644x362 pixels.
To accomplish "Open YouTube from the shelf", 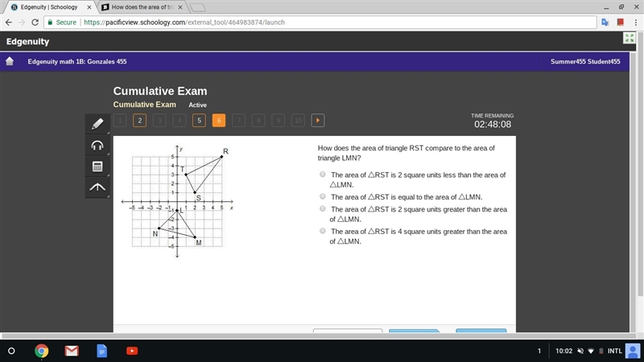I will click(132, 351).
